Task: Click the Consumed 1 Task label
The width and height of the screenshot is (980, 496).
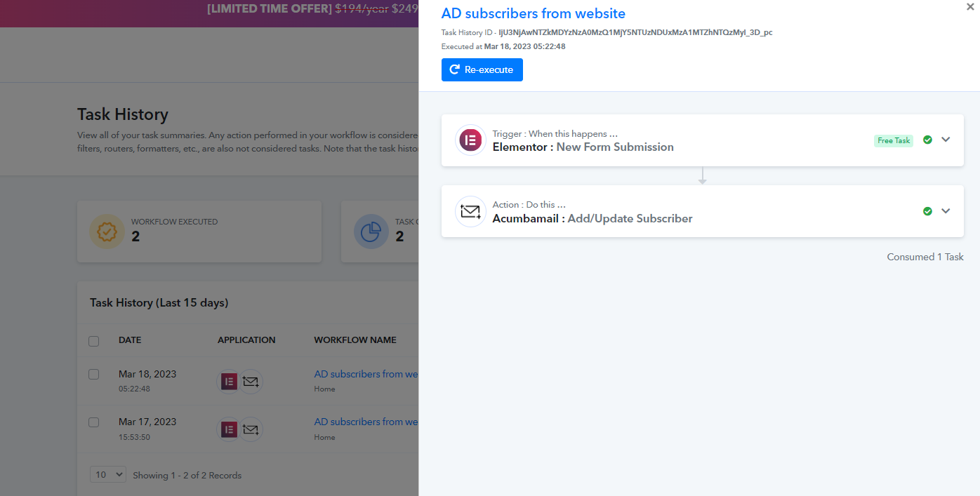Action: [925, 257]
